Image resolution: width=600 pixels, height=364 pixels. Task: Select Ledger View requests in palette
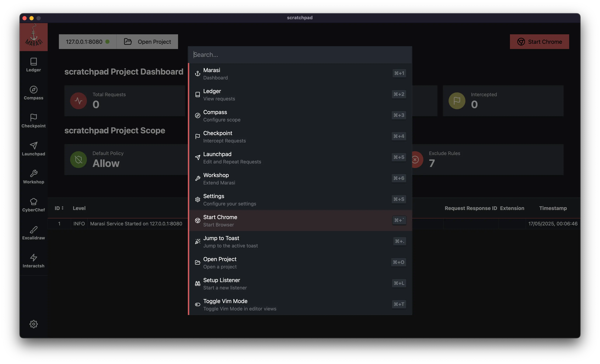click(x=301, y=94)
